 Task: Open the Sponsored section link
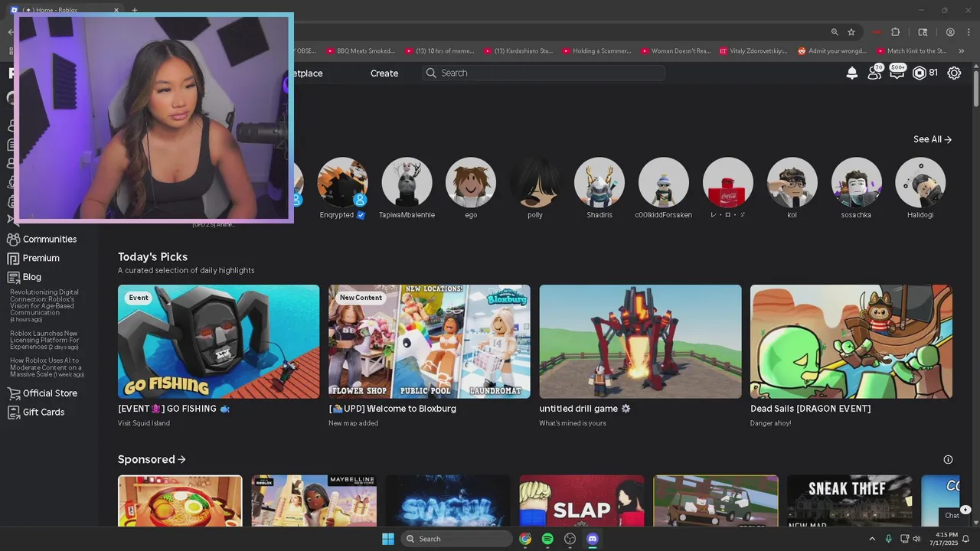(152, 460)
